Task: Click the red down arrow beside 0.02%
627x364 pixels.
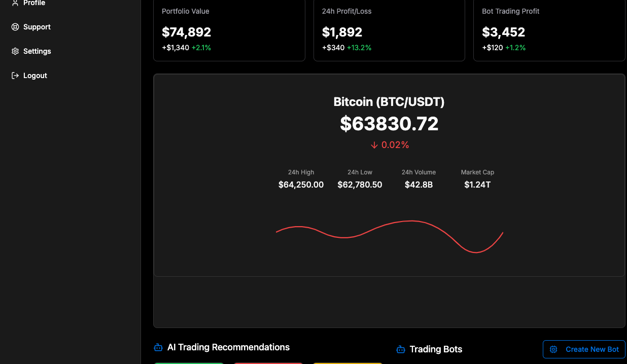Action: (x=374, y=145)
